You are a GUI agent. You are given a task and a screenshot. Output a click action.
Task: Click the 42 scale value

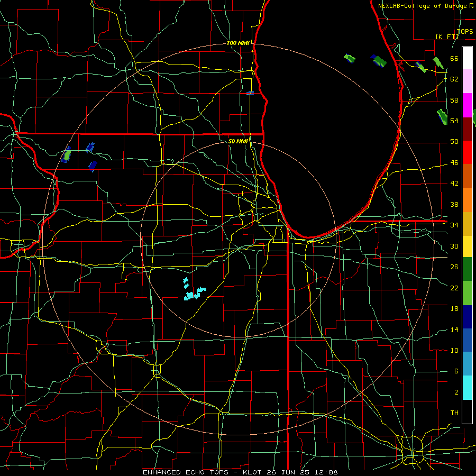click(x=454, y=183)
